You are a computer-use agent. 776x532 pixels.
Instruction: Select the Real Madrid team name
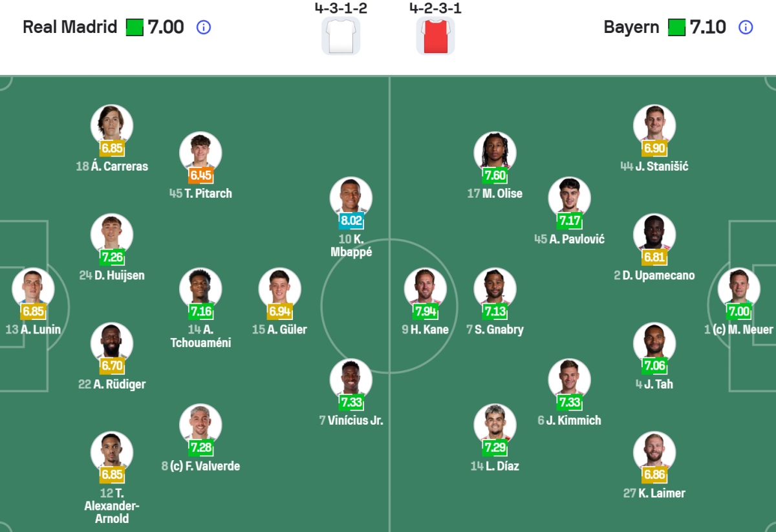click(x=68, y=27)
